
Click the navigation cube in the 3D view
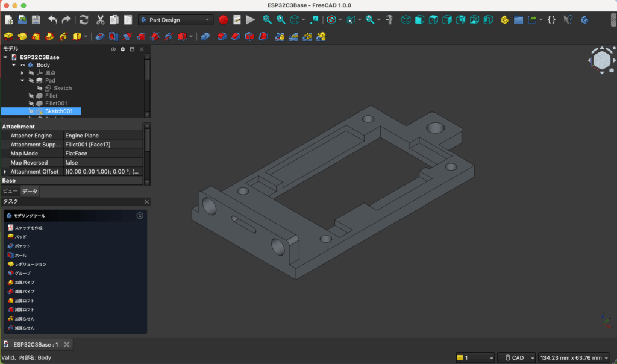(x=601, y=60)
